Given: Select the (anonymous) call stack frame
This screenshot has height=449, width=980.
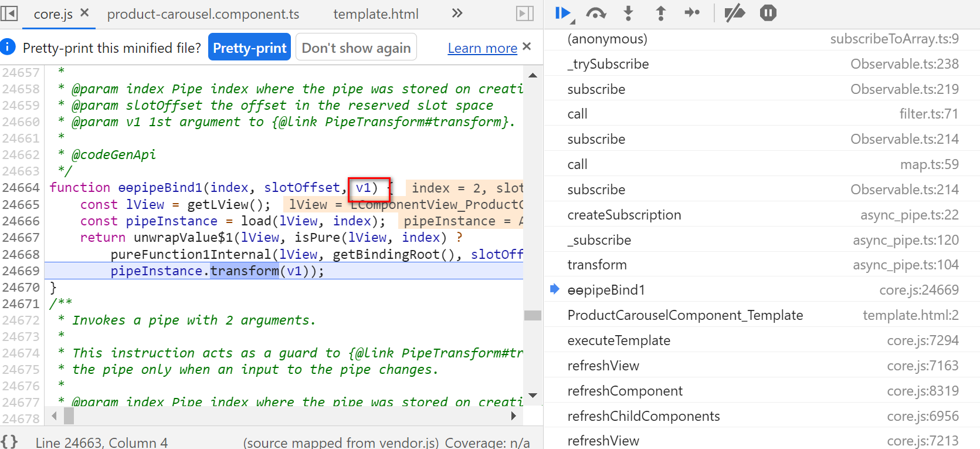Looking at the screenshot, I should pos(762,39).
